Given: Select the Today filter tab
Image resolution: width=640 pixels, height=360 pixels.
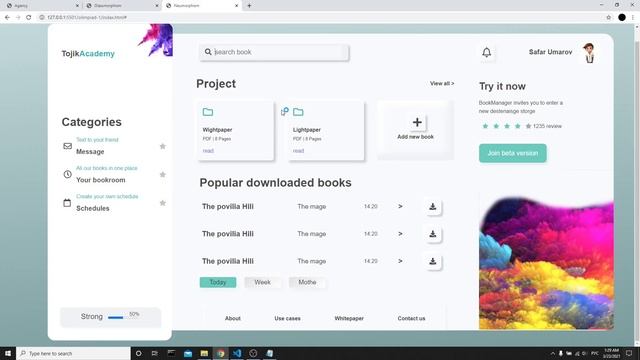Looking at the screenshot, I should 218,282.
